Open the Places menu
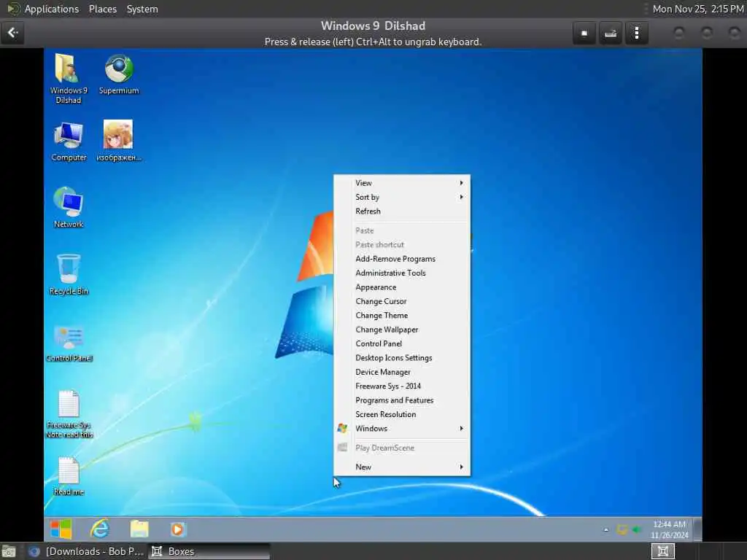The height and width of the screenshot is (560, 747). click(103, 9)
